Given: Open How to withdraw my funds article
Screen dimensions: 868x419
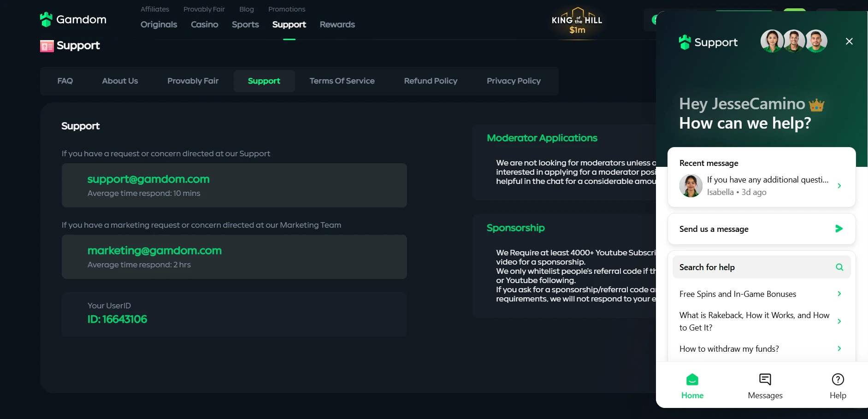Looking at the screenshot, I should tap(761, 349).
